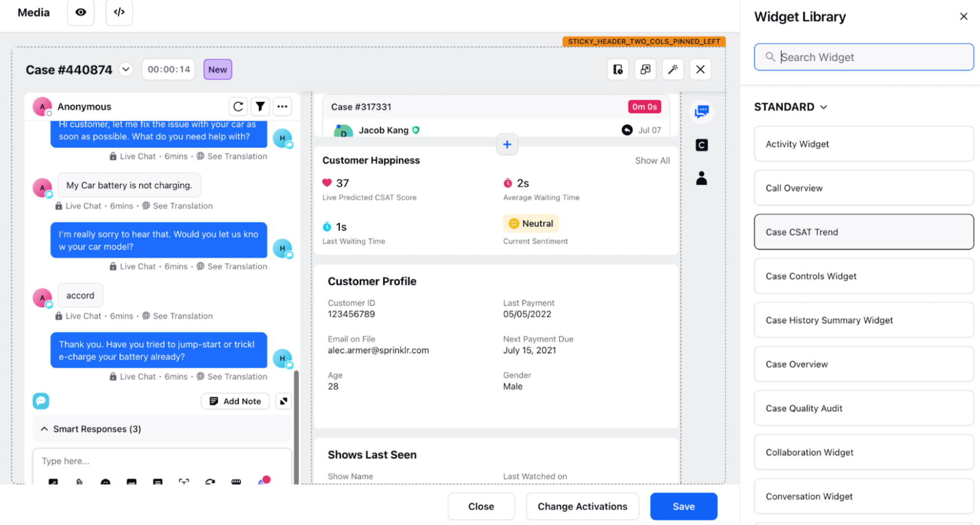The image size is (980, 525).
Task: Click See Translation under 'I'm really sorry' message
Action: pos(237,266)
